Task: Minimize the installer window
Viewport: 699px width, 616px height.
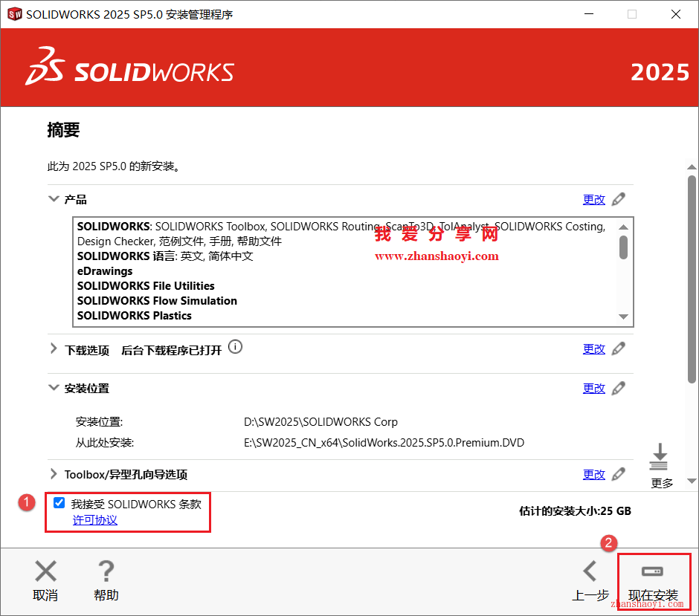Action: pyautogui.click(x=589, y=14)
